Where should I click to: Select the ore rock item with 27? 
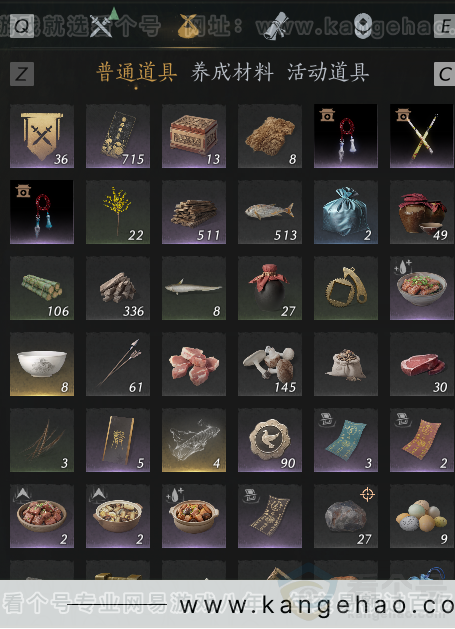tap(346, 516)
